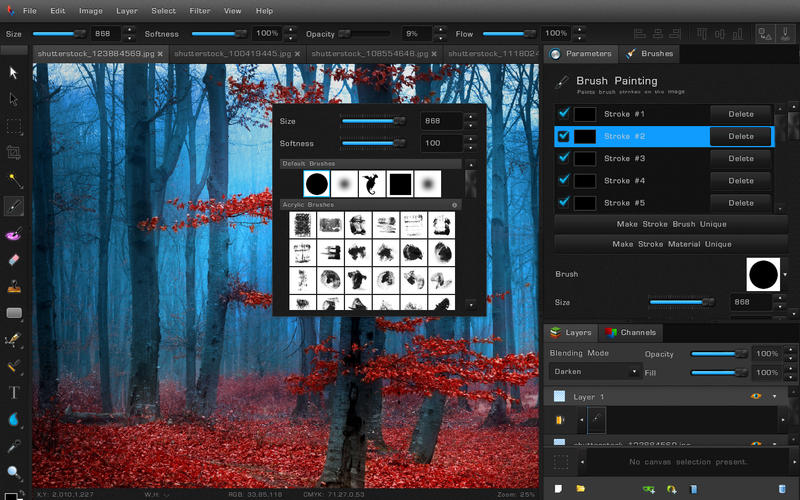
Task: Open the Filter menu
Action: (200, 11)
